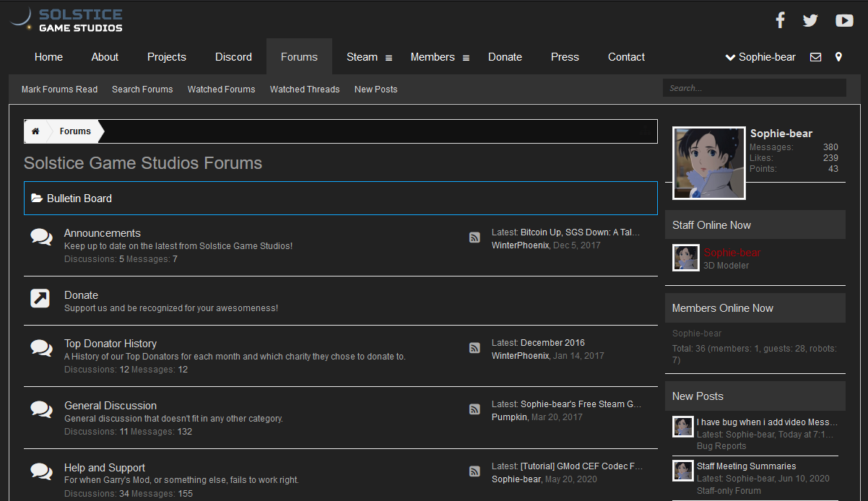The height and width of the screenshot is (501, 868).
Task: Click the Solstice Game Studios logo
Action: pyautogui.click(x=66, y=19)
